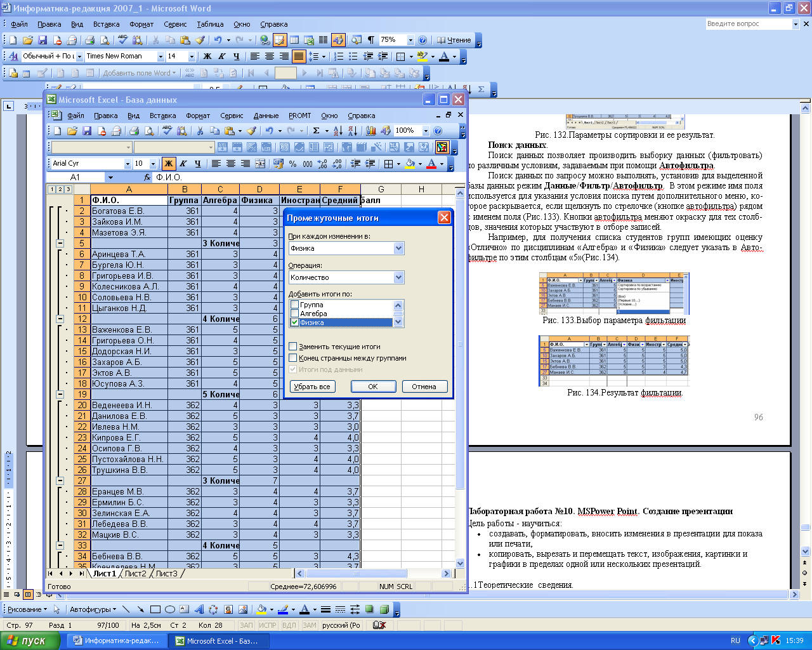The height and width of the screenshot is (650, 812).
Task: Click the Excel Help question-mark icon
Action: pyautogui.click(x=438, y=131)
